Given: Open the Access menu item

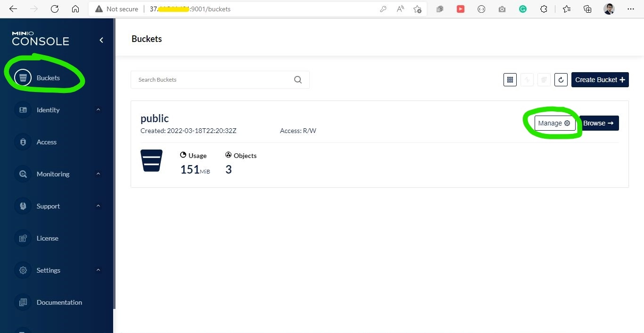Looking at the screenshot, I should (47, 142).
